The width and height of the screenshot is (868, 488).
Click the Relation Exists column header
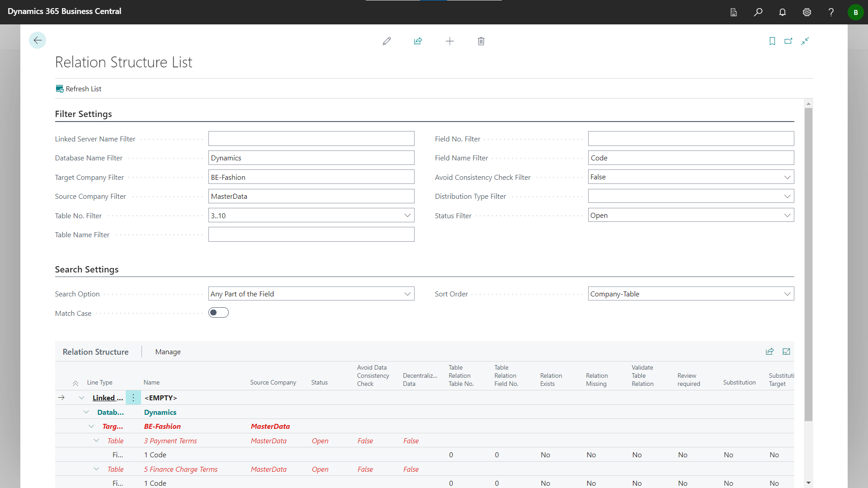pos(551,380)
